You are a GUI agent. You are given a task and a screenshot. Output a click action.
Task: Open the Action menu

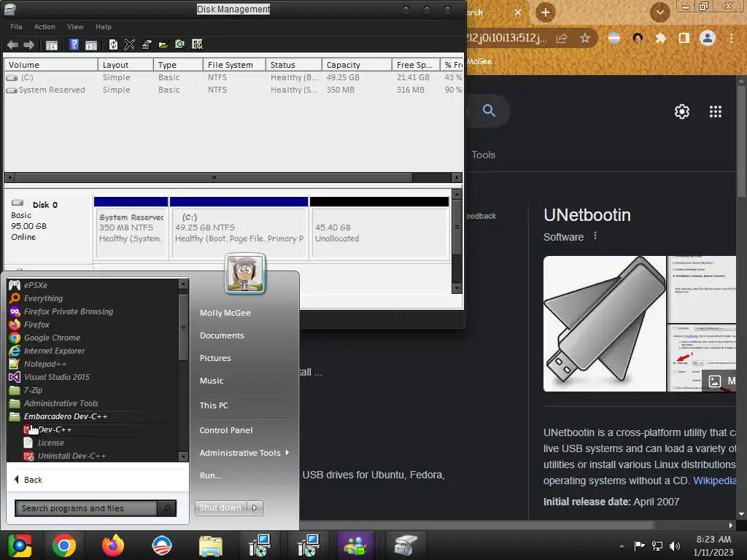click(x=44, y=27)
